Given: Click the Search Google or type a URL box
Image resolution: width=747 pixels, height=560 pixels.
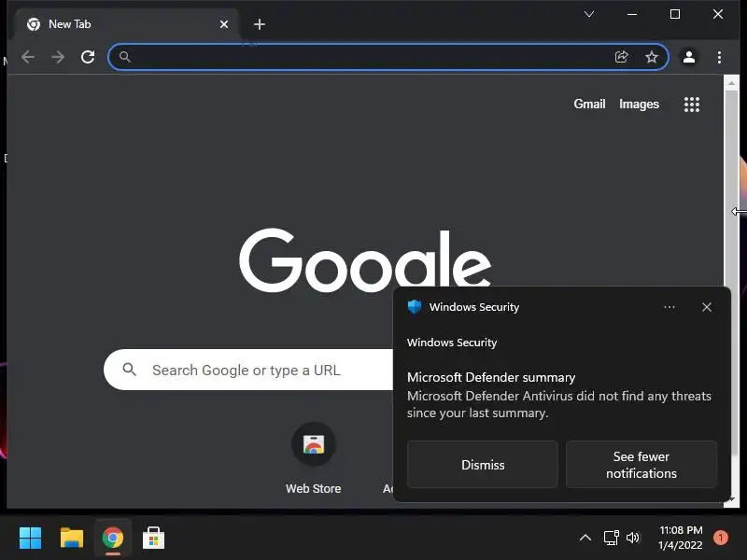Looking at the screenshot, I should tap(248, 370).
